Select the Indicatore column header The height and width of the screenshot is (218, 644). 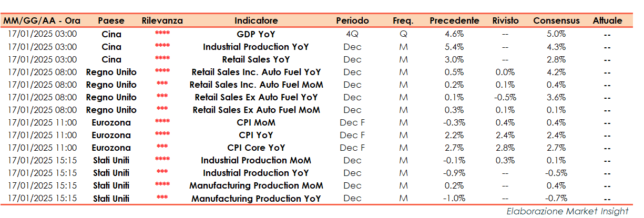coord(256,21)
